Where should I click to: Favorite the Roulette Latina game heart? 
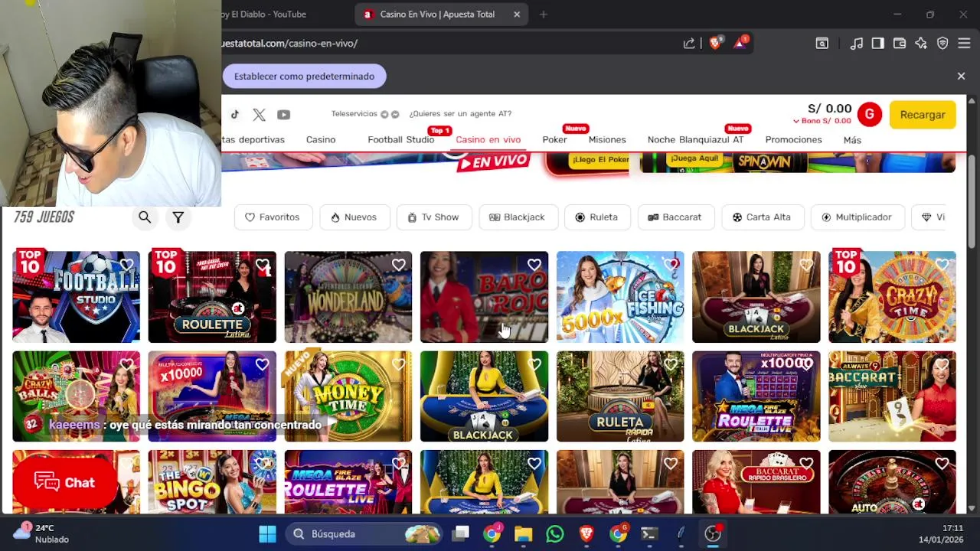point(263,266)
